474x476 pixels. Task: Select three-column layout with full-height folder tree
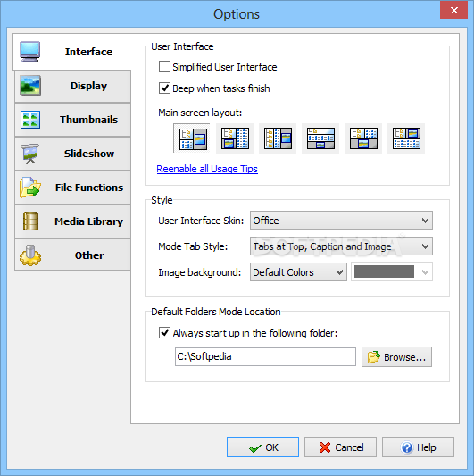point(278,138)
